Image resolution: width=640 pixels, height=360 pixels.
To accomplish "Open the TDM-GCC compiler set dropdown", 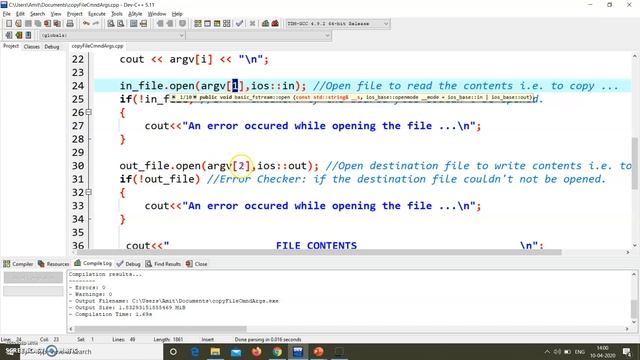I will [337, 24].
